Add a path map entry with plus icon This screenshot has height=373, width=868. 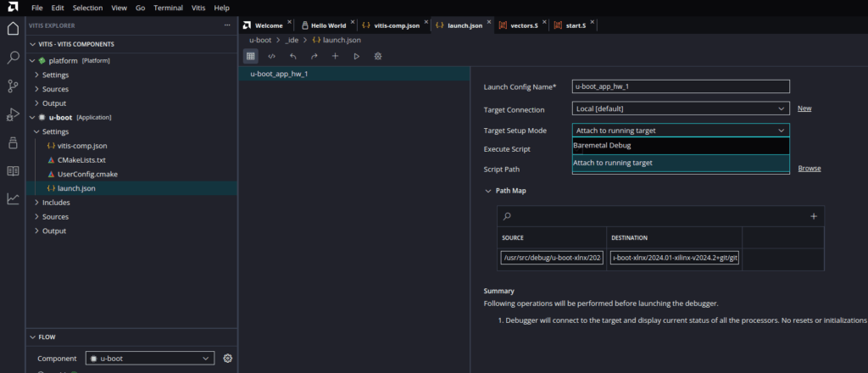click(x=814, y=216)
